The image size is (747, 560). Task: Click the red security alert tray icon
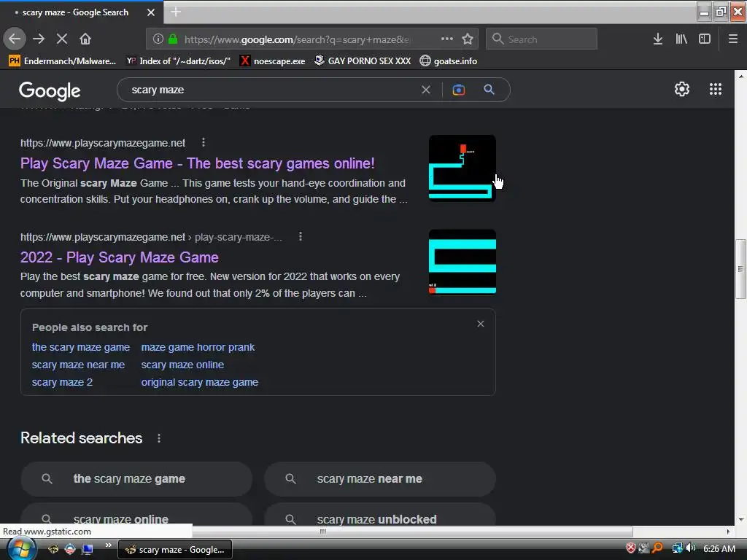point(631,548)
